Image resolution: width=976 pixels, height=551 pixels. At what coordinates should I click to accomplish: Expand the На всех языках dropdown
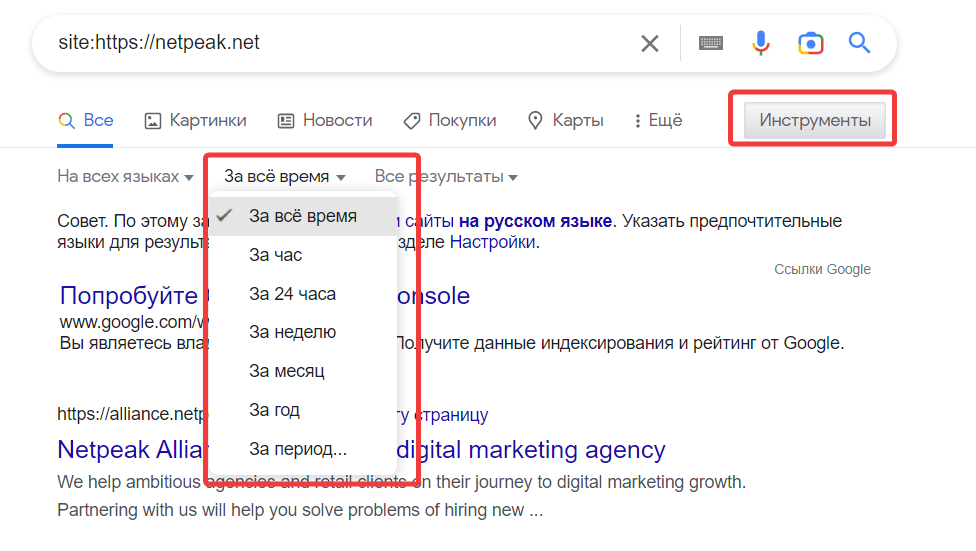(125, 177)
